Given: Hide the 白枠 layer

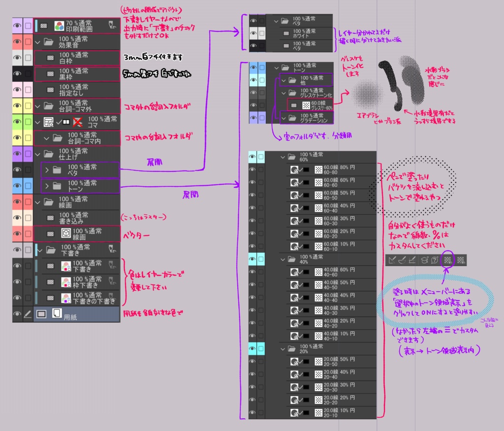Looking at the screenshot, I should coord(17,58).
